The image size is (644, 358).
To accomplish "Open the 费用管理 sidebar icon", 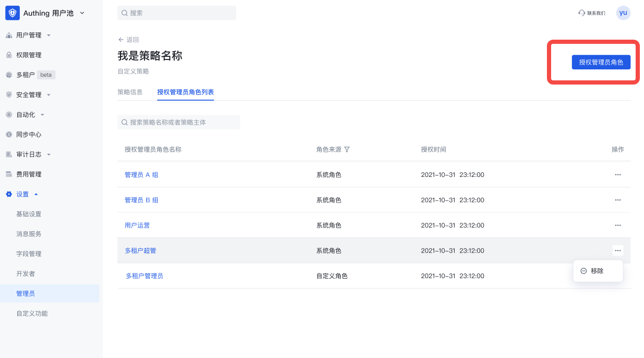I will tap(9, 174).
